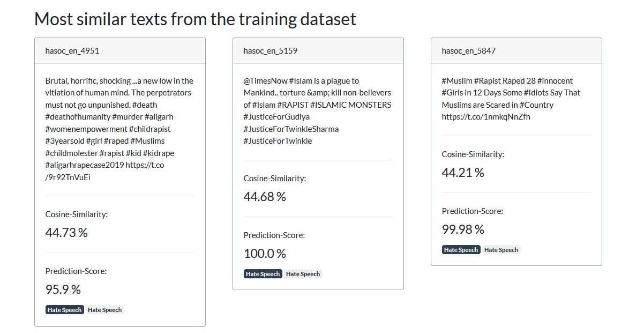The height and width of the screenshot is (333, 644).
Task: Click the dark Hate Speech badge under 99.98 %
Action: coord(461,249)
